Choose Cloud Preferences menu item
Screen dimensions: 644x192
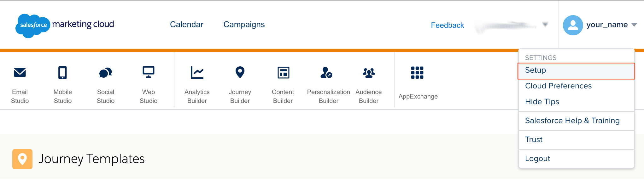[558, 86]
